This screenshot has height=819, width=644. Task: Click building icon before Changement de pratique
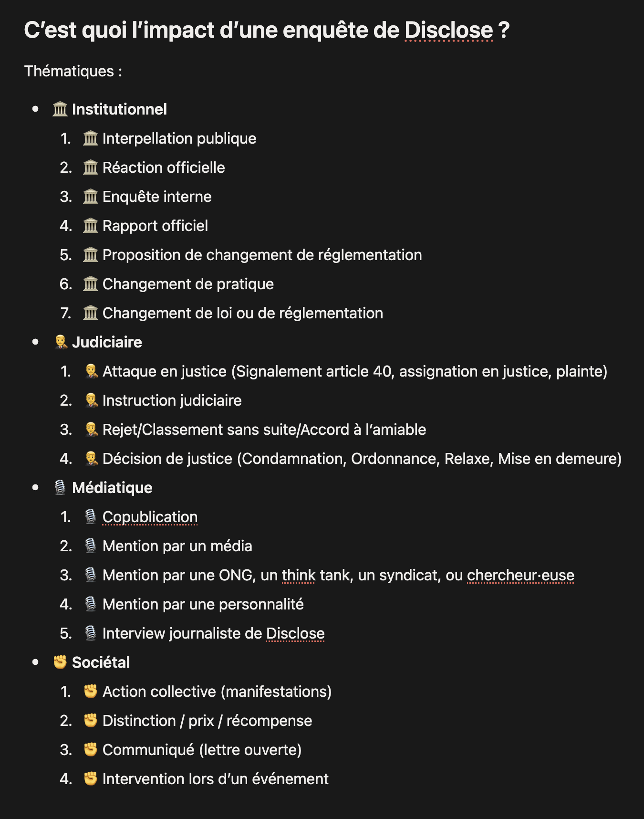(91, 284)
